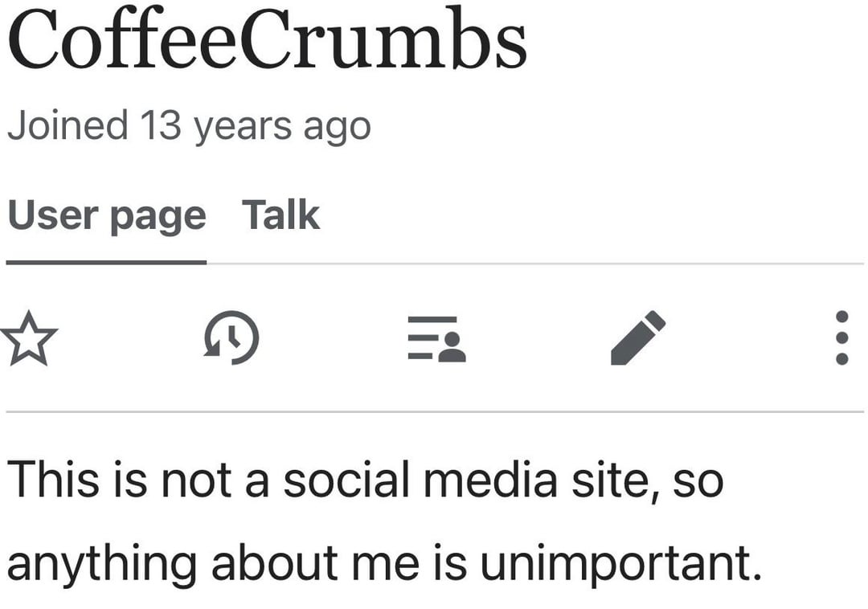View user contributions list icon
The width and height of the screenshot is (868, 609).
(436, 338)
